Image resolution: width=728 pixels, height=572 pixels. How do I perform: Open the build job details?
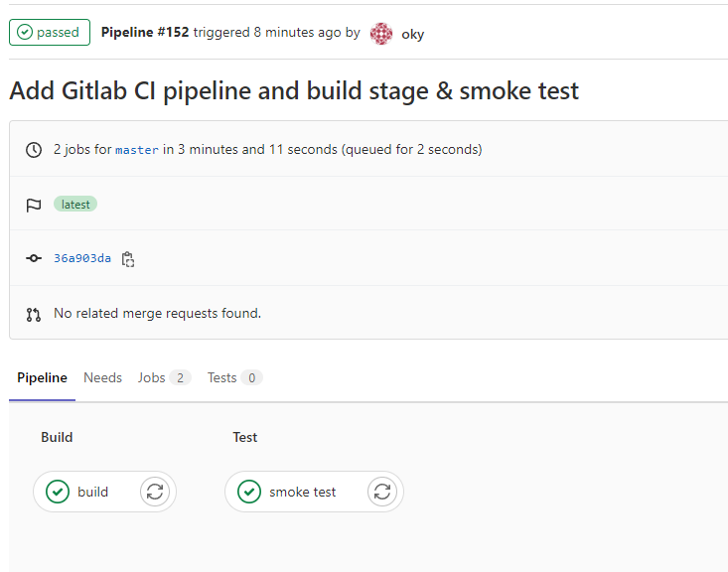pos(93,492)
